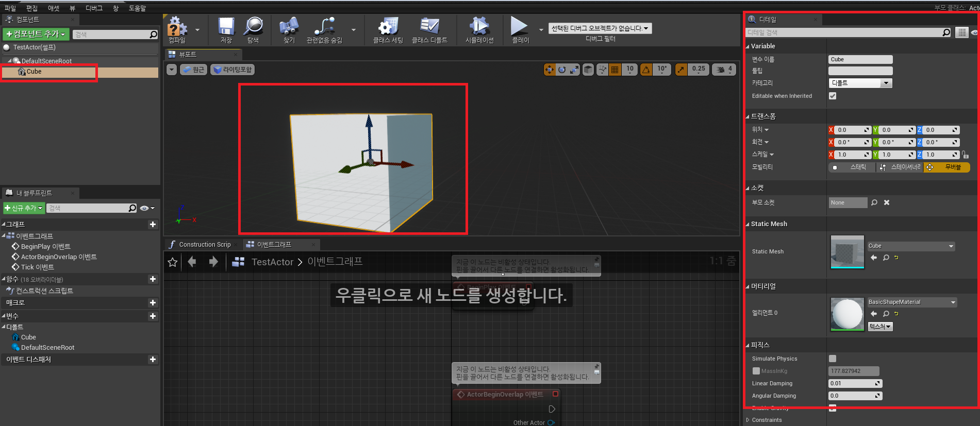Click the Static Mesh Cube thumbnail

pyautogui.click(x=848, y=252)
